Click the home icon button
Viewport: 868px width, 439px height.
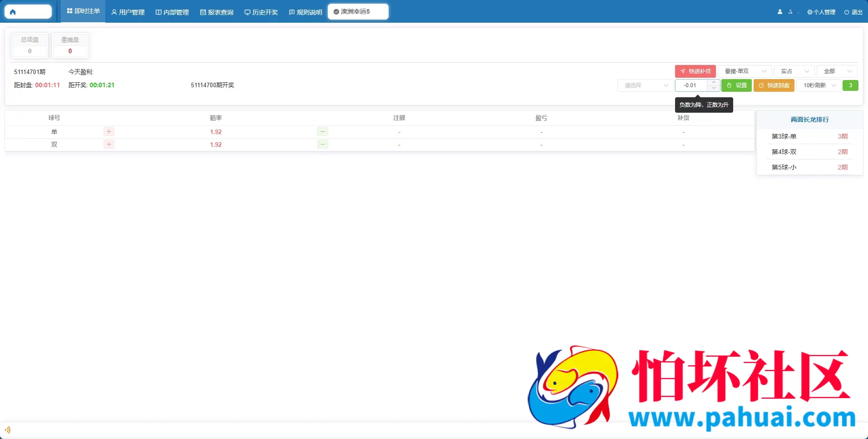coord(28,12)
